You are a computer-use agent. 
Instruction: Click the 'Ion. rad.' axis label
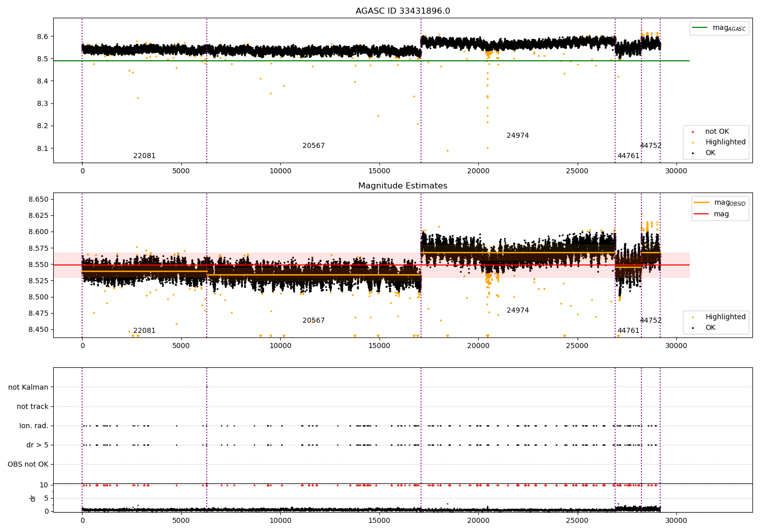[34, 426]
